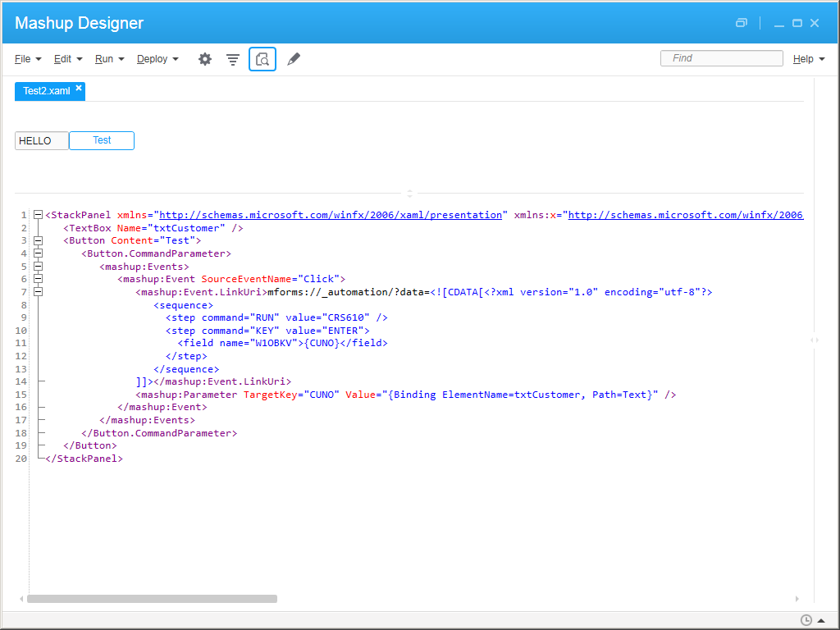Click the stacked-lines filter toolbar icon
Viewport: 840px width, 630px height.
point(233,59)
